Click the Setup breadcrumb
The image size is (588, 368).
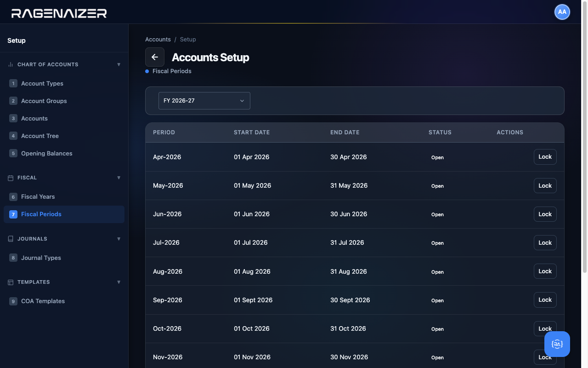[188, 40]
